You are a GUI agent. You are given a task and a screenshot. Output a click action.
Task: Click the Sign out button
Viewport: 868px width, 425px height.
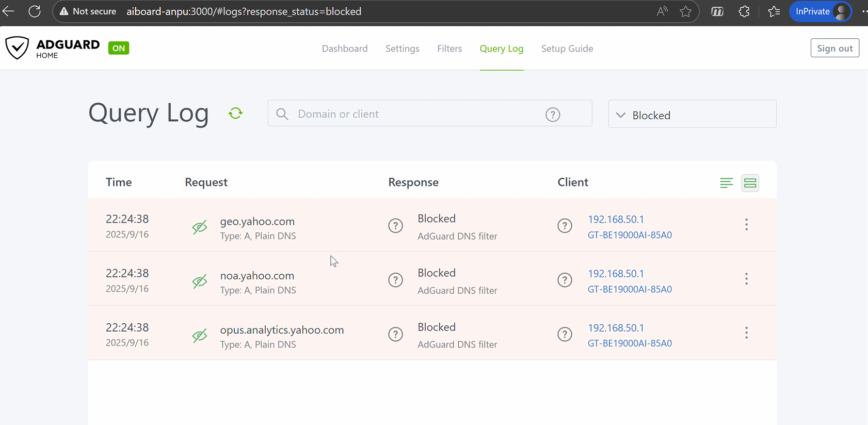tap(834, 48)
